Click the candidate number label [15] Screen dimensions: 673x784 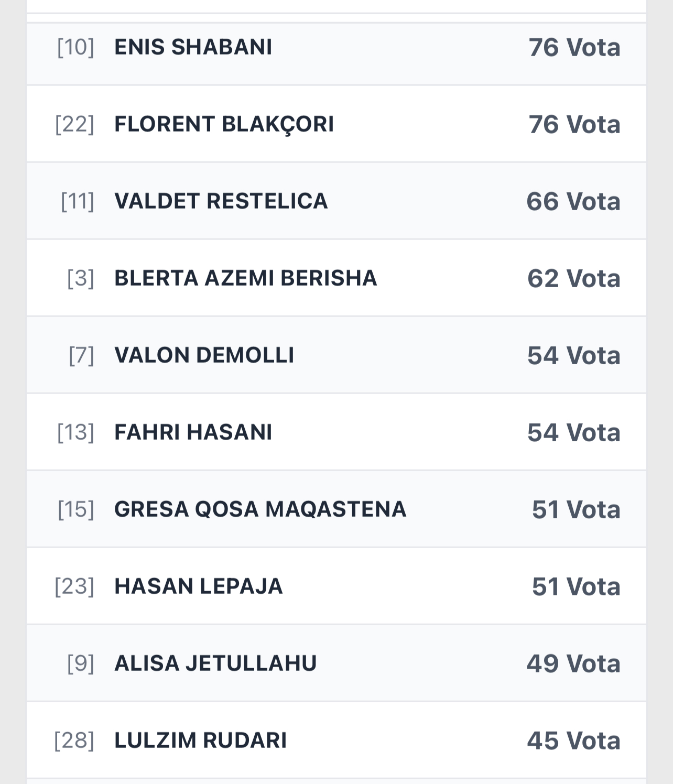tap(76, 509)
